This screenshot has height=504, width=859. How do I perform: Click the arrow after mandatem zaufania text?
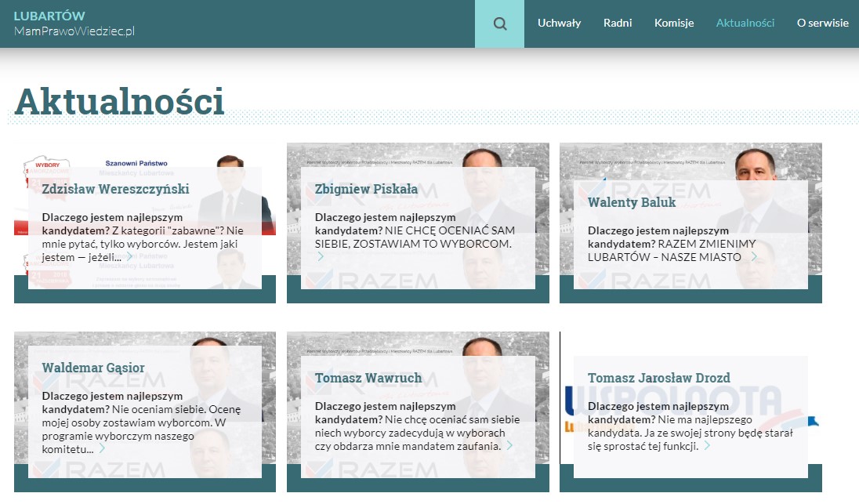[x=509, y=445]
